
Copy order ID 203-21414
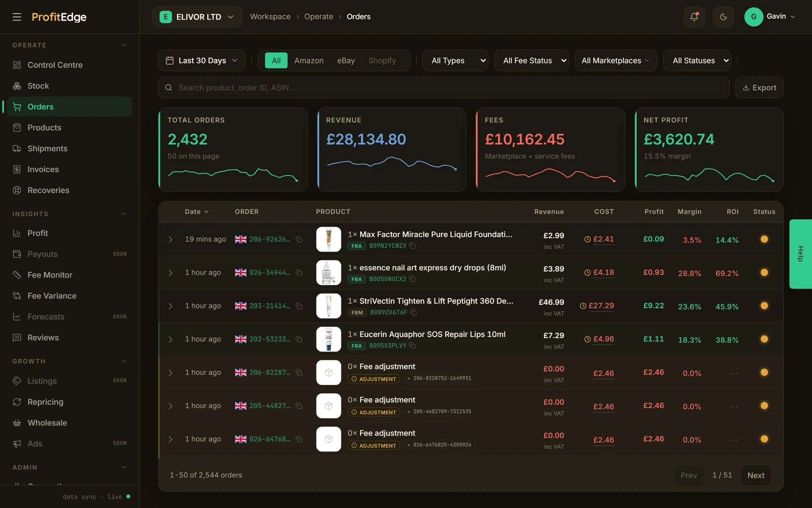pyautogui.click(x=299, y=306)
